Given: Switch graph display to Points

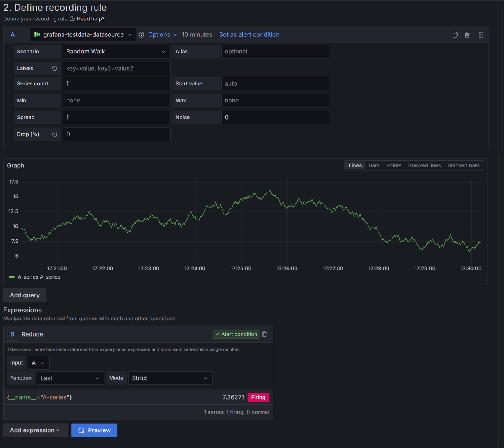Looking at the screenshot, I should (394, 165).
